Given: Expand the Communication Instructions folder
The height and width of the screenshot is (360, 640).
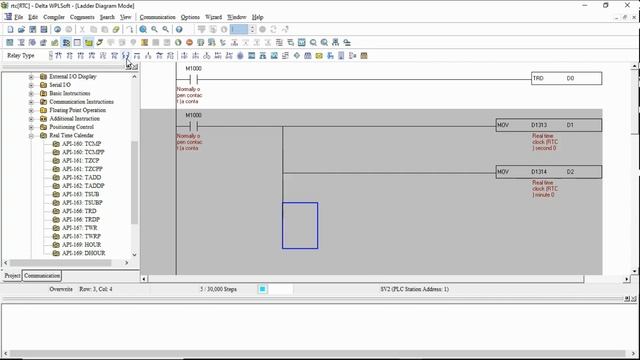Looking at the screenshot, I should [x=31, y=102].
